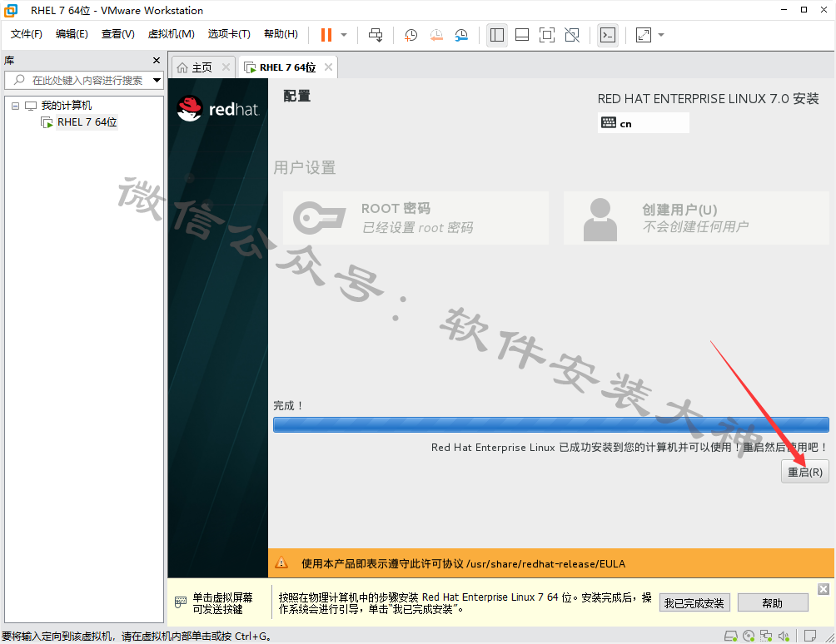The image size is (836, 644).
Task: Switch to Unity mode
Action: (572, 35)
